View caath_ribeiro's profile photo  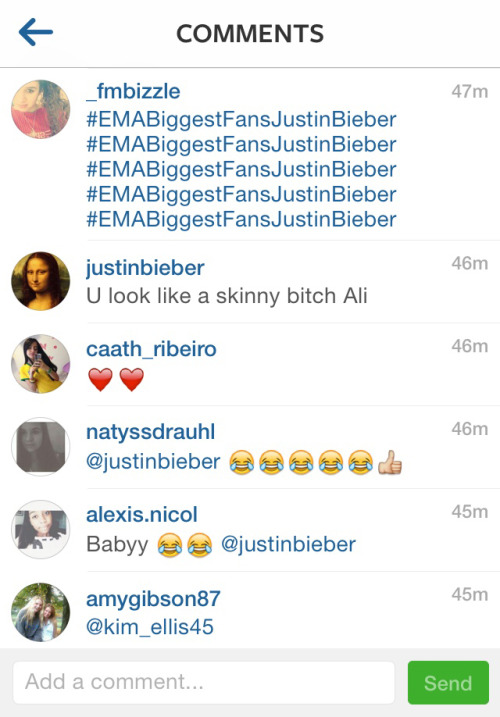click(41, 364)
